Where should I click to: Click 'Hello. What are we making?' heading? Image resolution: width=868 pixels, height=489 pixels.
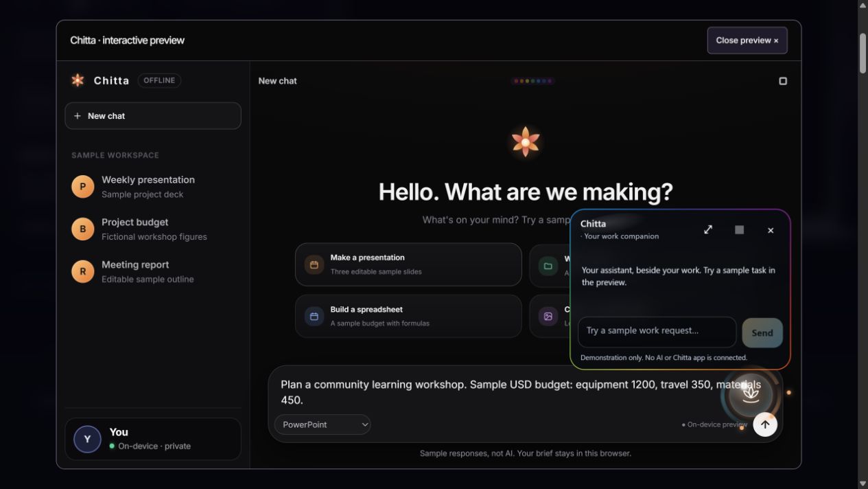(526, 192)
